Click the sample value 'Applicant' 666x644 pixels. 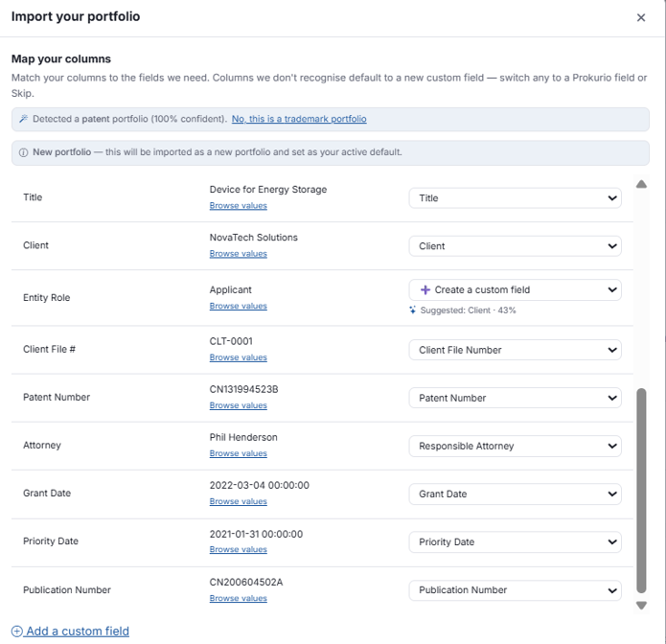230,289
